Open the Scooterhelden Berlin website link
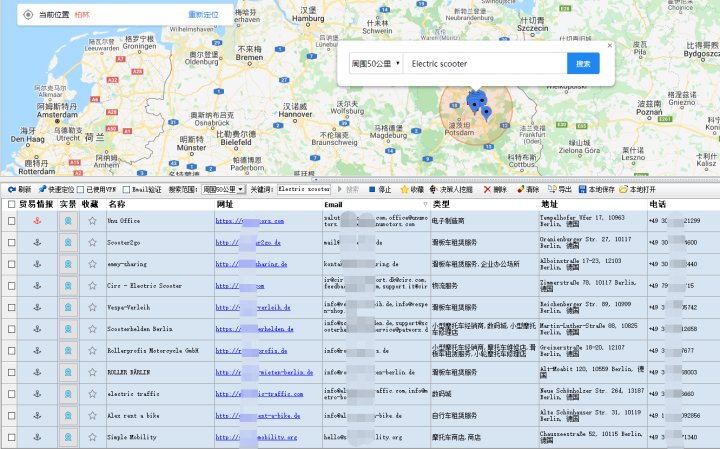720x449 pixels. pyautogui.click(x=255, y=329)
